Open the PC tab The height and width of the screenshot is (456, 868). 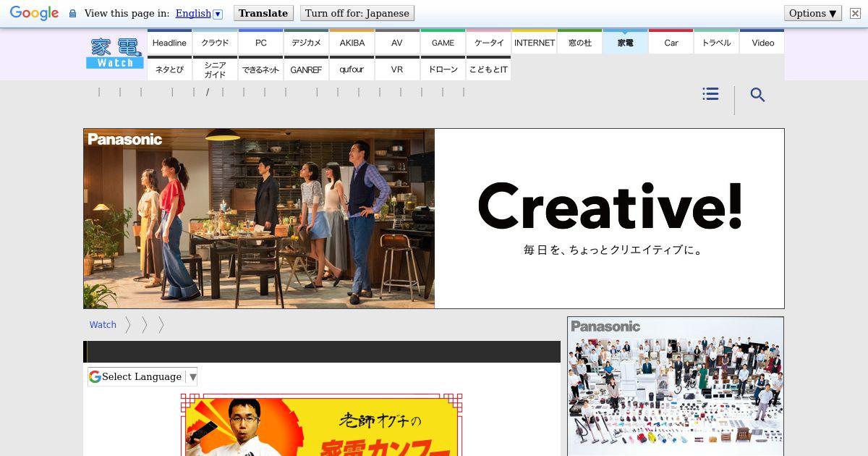tap(260, 42)
